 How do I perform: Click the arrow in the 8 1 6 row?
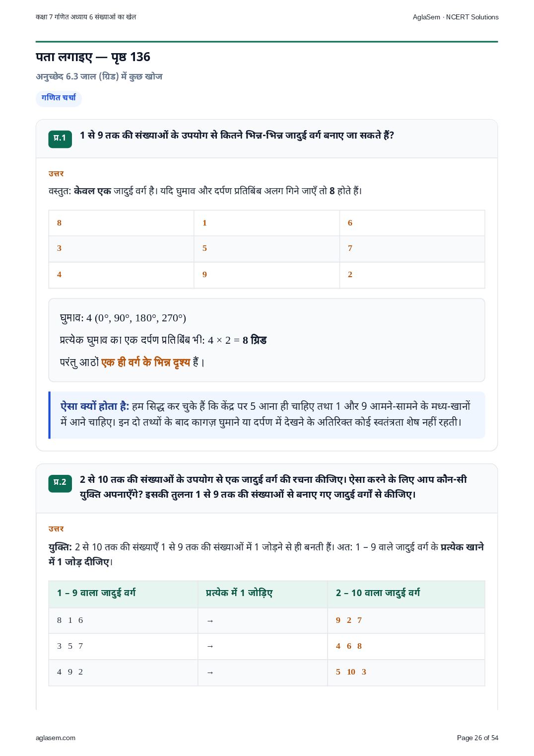[x=210, y=621]
